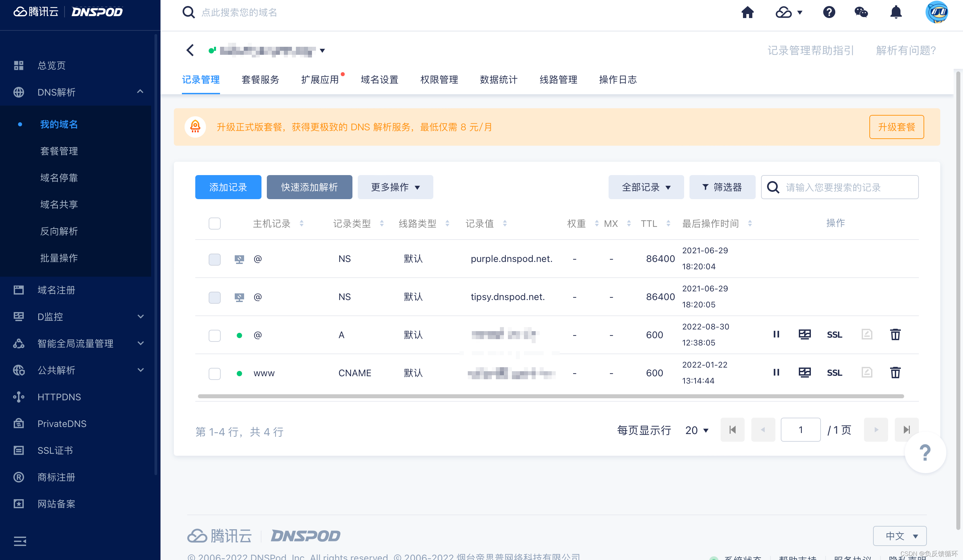Pause the A record for @
Viewport: 963px width, 560px height.
pos(776,334)
